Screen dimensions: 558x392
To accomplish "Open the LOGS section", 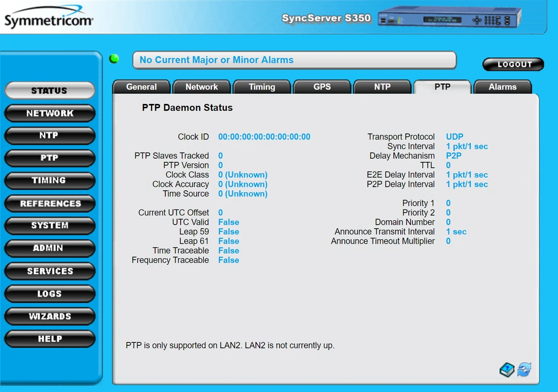I will point(50,294).
